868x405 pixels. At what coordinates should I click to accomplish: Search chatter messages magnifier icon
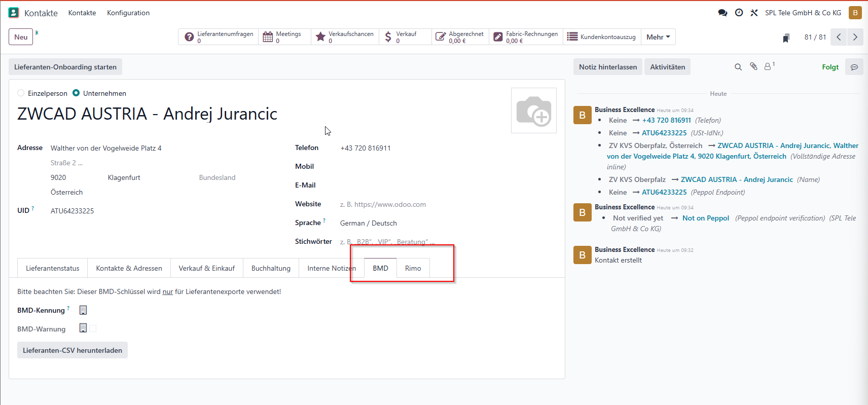738,67
